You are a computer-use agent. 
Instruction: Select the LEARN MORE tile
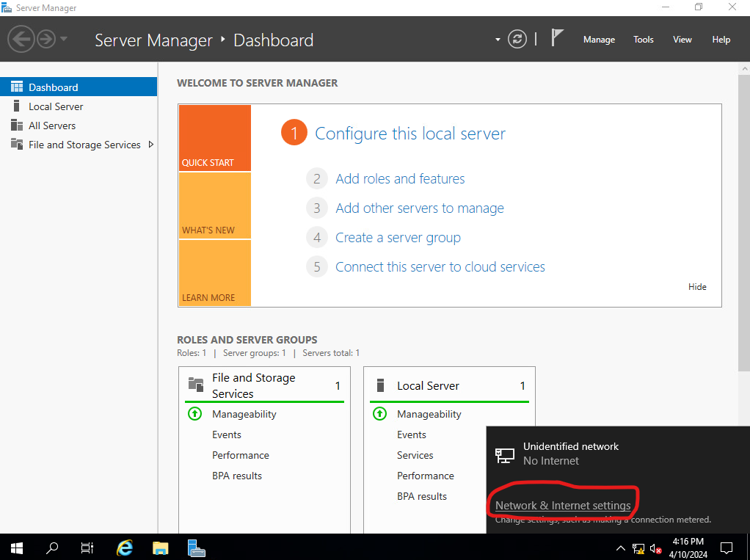point(215,272)
